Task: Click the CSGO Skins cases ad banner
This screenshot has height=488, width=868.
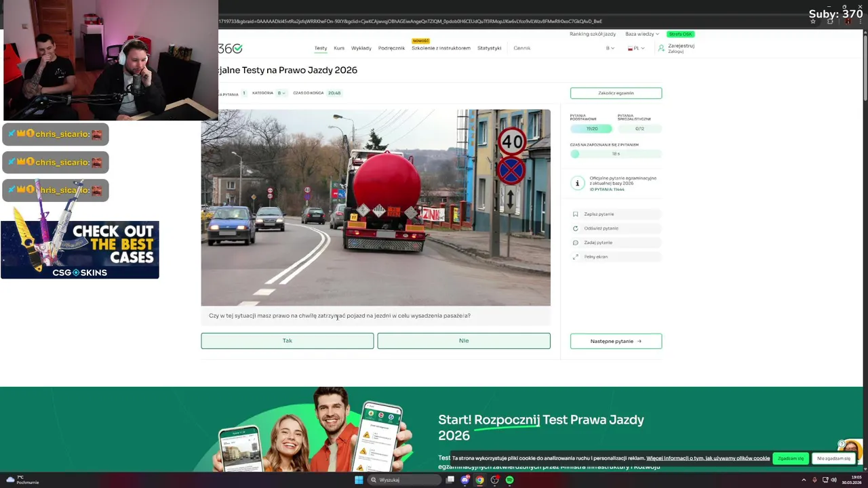Action: pyautogui.click(x=80, y=249)
